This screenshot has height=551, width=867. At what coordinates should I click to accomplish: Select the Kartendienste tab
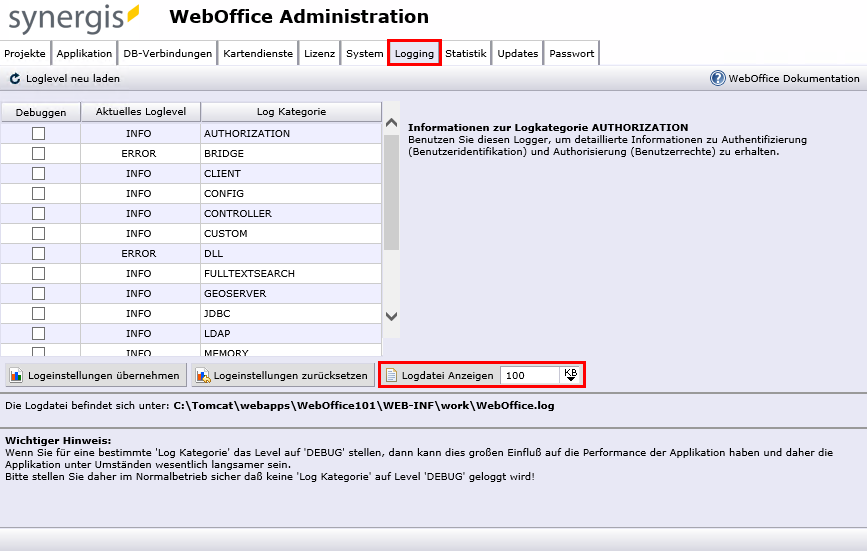point(258,54)
